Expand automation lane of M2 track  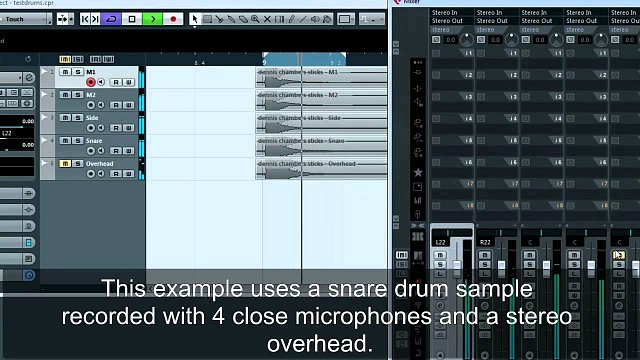(44, 95)
